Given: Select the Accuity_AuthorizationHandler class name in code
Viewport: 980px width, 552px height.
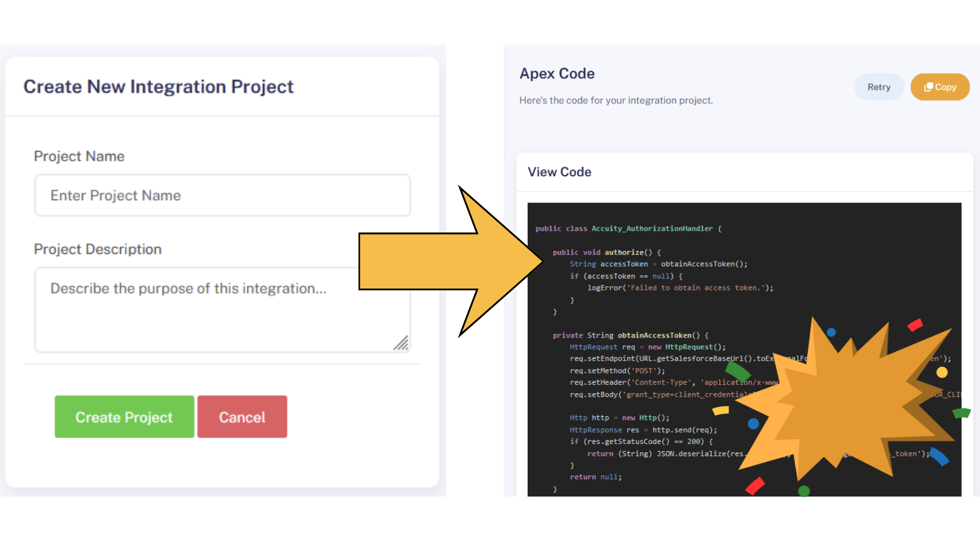Looking at the screenshot, I should pos(652,228).
